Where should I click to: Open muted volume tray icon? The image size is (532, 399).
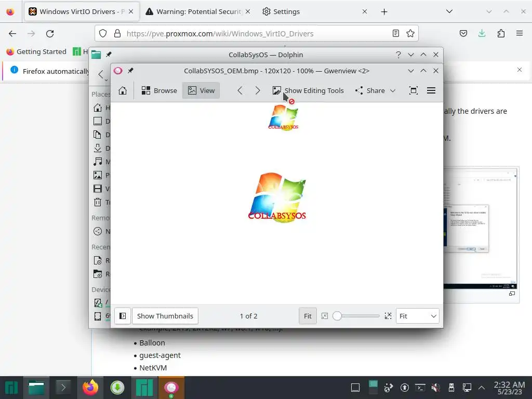pos(436,388)
